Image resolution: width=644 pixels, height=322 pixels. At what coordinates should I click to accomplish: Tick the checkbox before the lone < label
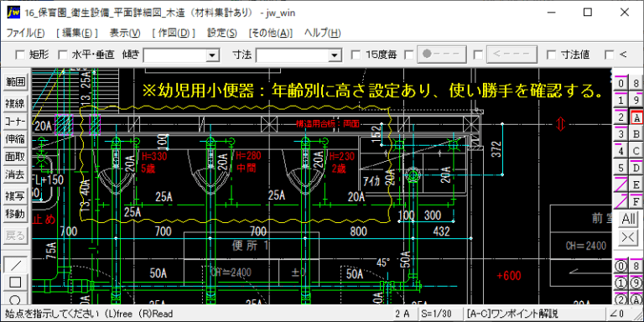coord(610,55)
